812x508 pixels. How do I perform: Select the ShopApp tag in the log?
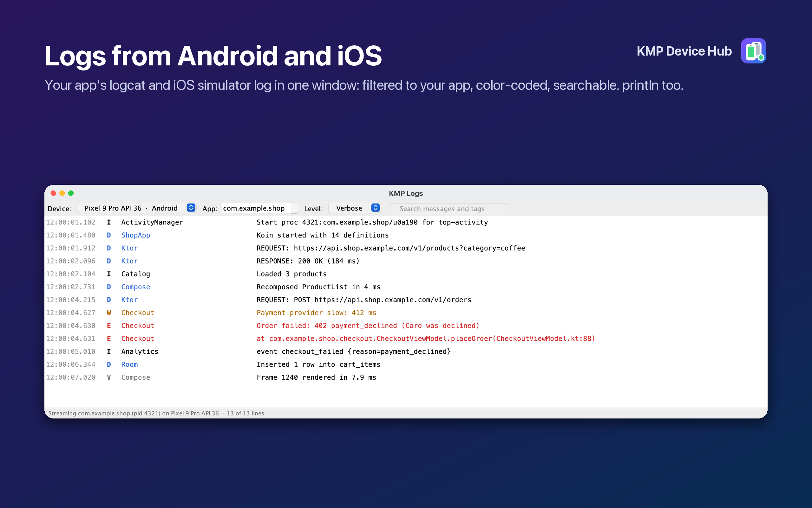pyautogui.click(x=135, y=235)
